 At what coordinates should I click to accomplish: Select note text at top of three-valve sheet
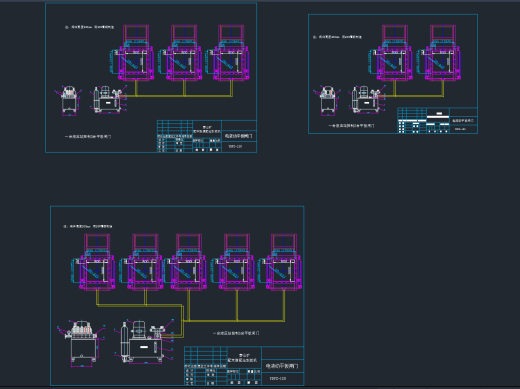[89, 27]
